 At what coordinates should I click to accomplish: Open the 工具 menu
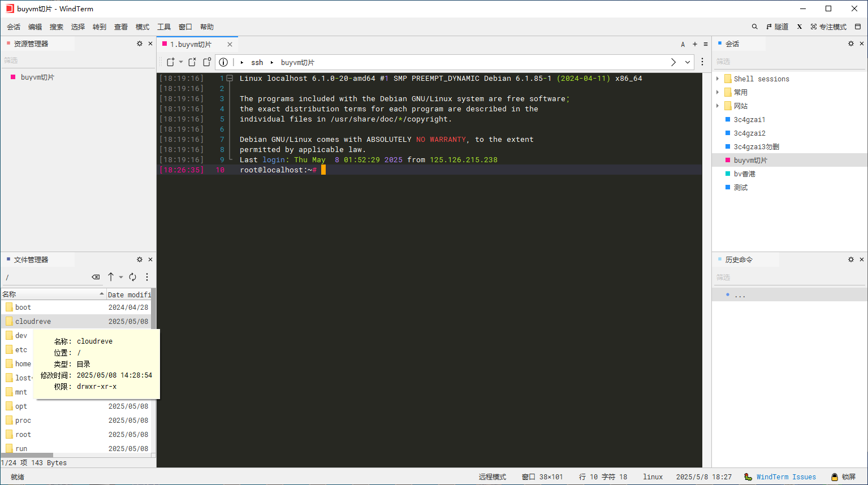(x=164, y=27)
